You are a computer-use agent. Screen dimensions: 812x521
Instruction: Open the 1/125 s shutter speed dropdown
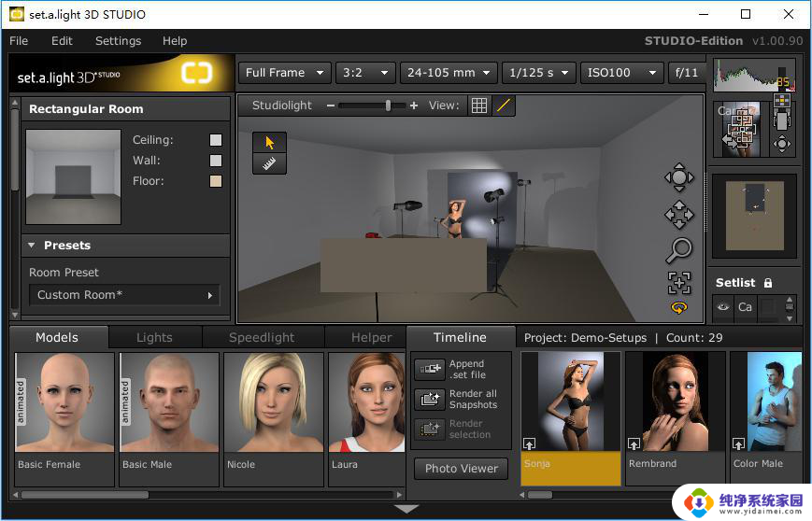(x=538, y=73)
